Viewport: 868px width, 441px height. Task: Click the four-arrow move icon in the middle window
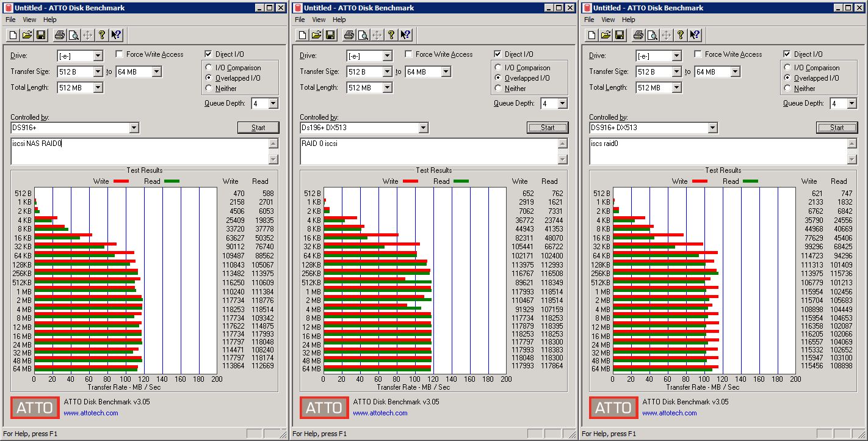point(377,35)
